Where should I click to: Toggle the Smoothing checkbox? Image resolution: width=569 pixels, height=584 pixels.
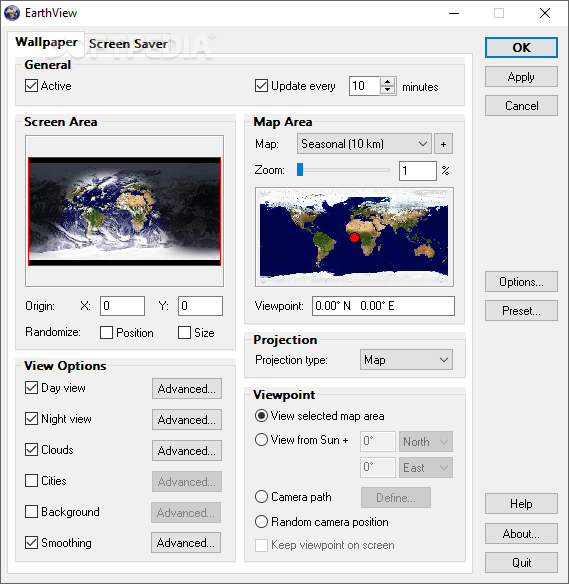tap(31, 543)
